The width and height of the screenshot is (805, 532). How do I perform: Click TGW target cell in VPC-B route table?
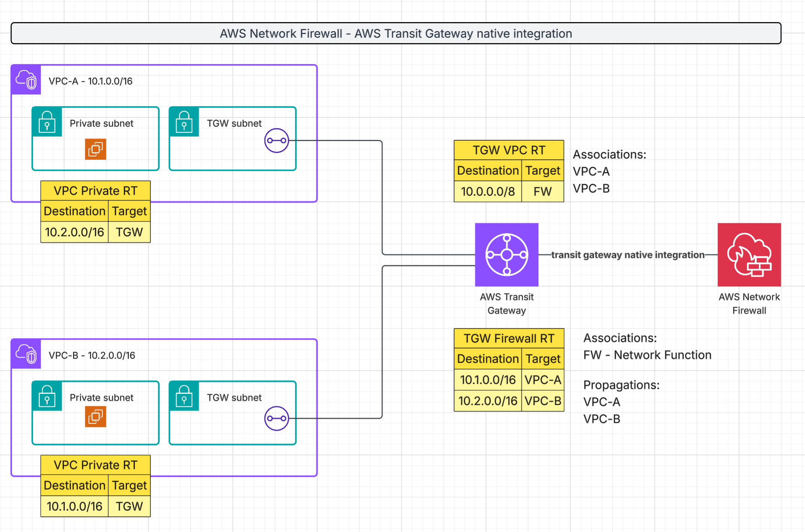coord(129,506)
